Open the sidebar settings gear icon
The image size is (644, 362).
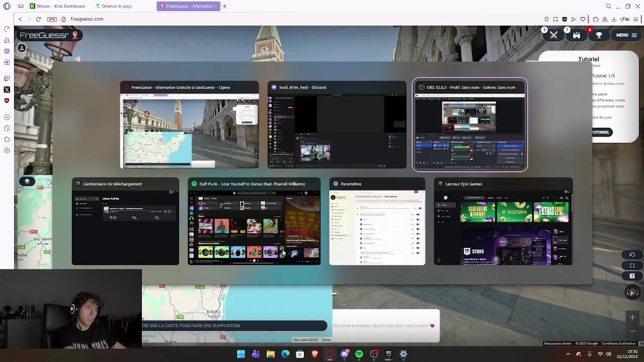click(7, 150)
